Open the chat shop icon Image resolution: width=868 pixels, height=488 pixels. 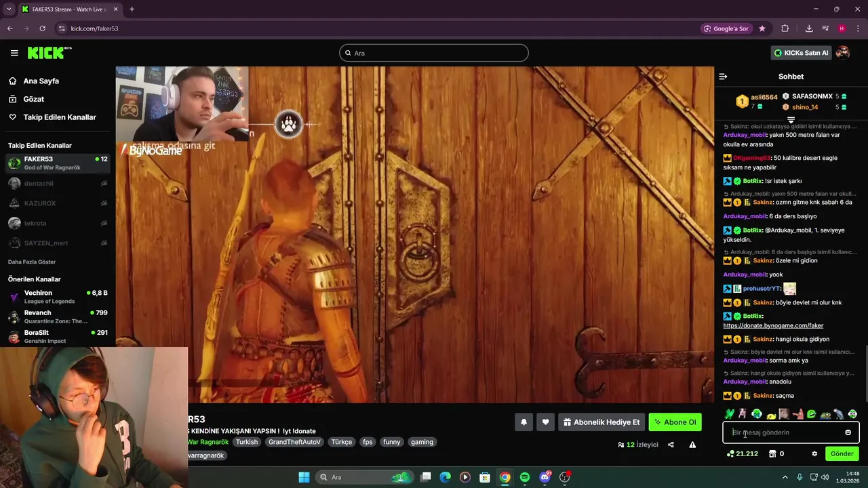point(772,453)
